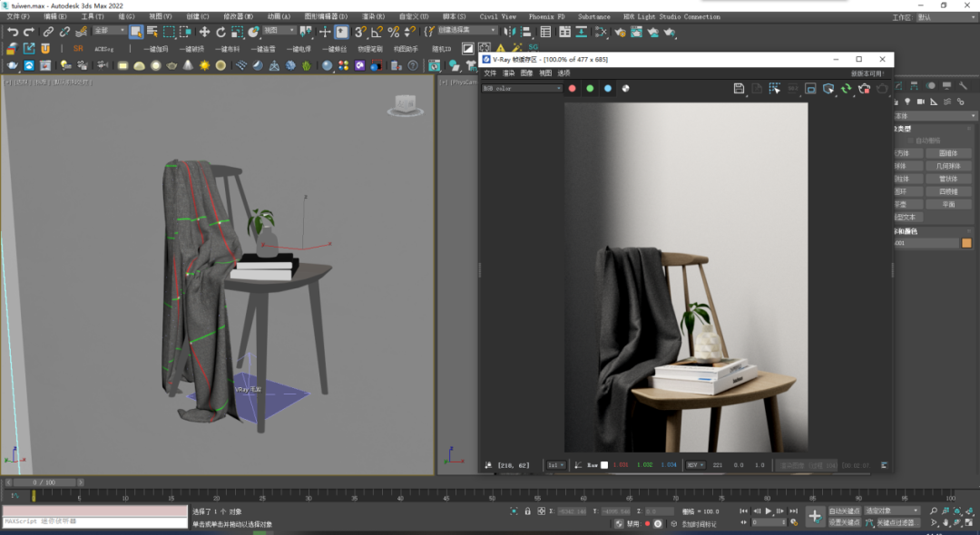
Task: Toggle the green channel in frame buffer
Action: pyautogui.click(x=590, y=89)
